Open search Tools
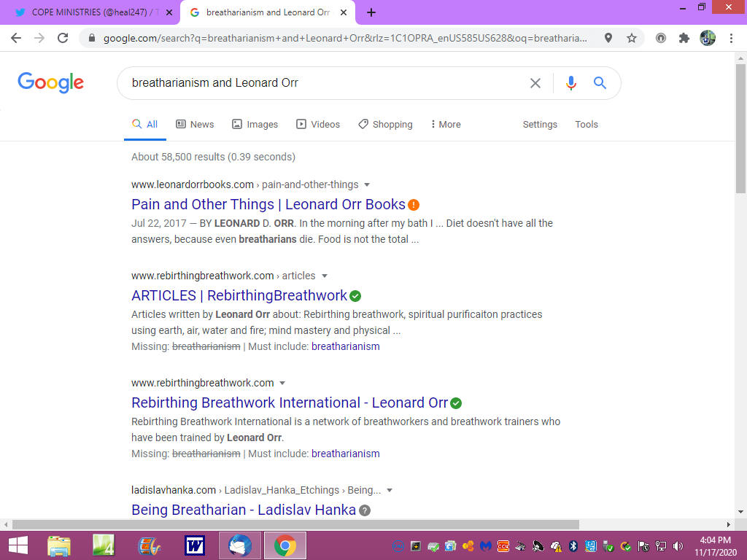The image size is (747, 560). pyautogui.click(x=587, y=124)
